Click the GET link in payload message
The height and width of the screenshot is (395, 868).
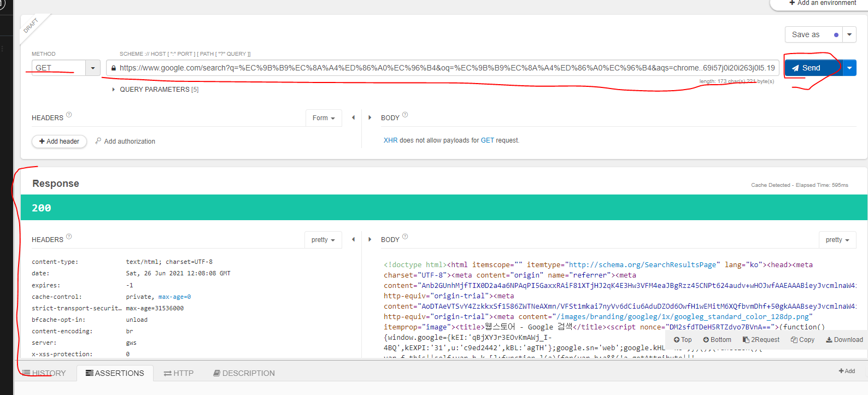coord(488,140)
